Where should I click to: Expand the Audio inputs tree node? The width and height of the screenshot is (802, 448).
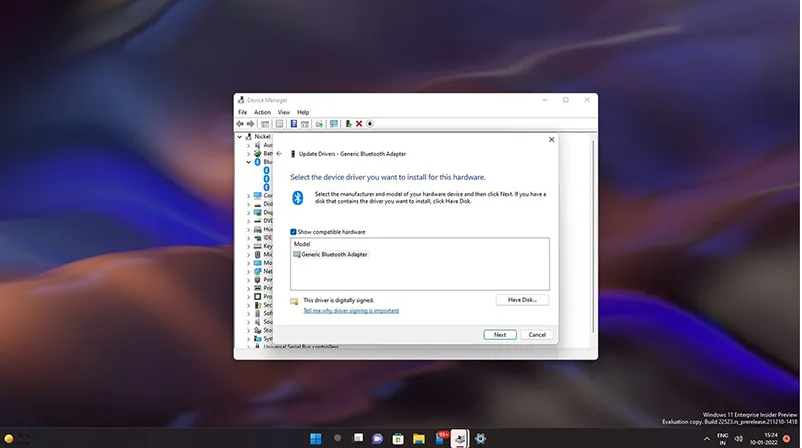249,145
